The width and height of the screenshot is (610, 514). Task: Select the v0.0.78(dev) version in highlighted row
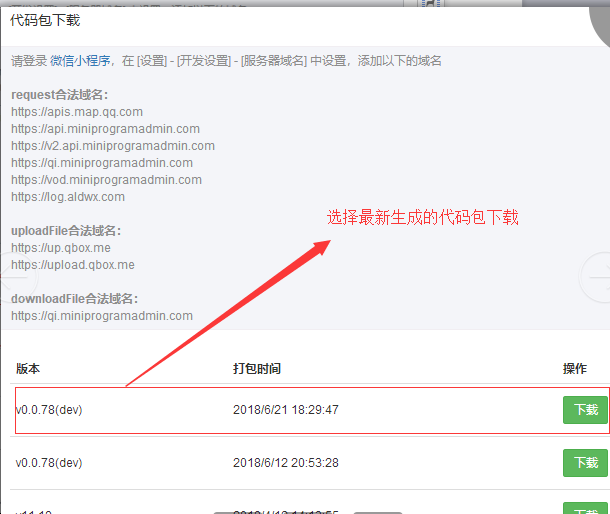49,410
